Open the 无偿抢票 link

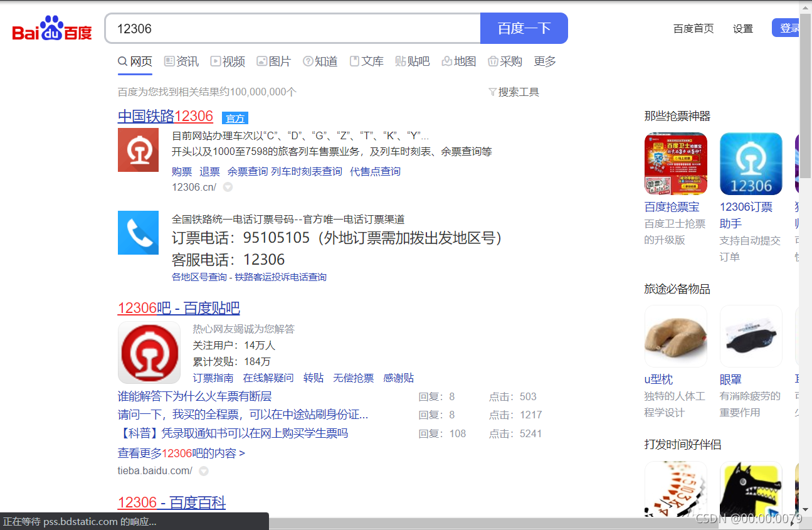click(x=354, y=378)
